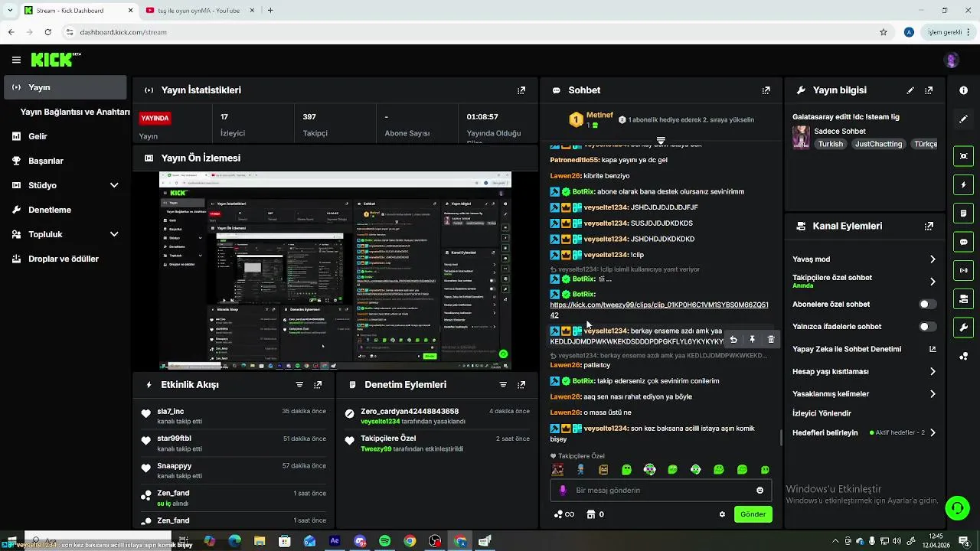The image size is (980, 551).
Task: Click the info icon in right sidebar
Action: click(963, 90)
